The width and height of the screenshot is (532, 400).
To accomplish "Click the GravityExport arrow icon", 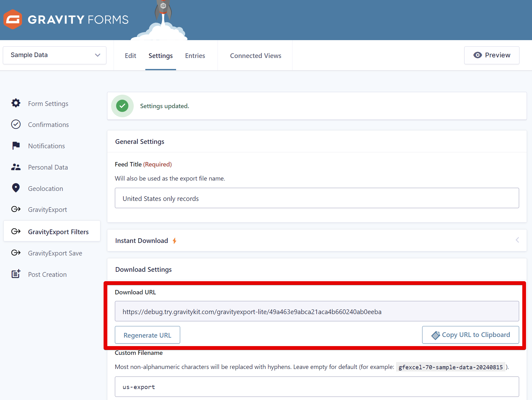I will [16, 209].
